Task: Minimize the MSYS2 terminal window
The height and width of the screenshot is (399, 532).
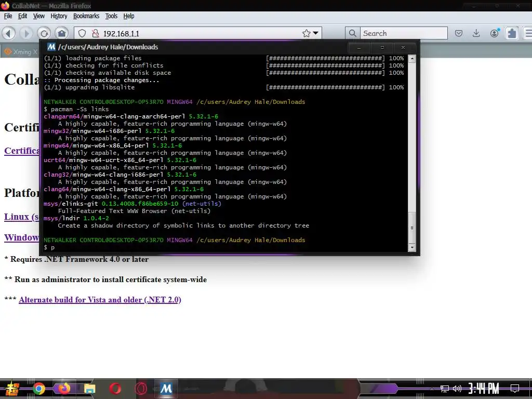Action: point(358,47)
